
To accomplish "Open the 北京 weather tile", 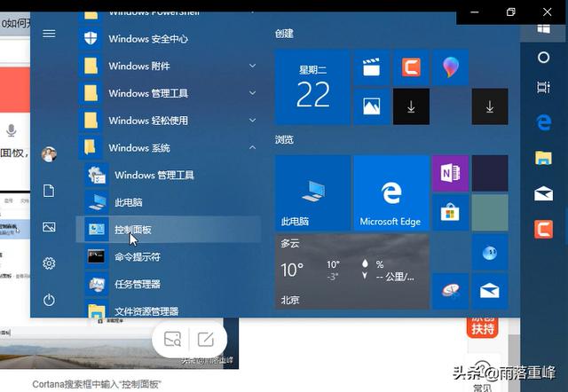I will click(x=352, y=271).
